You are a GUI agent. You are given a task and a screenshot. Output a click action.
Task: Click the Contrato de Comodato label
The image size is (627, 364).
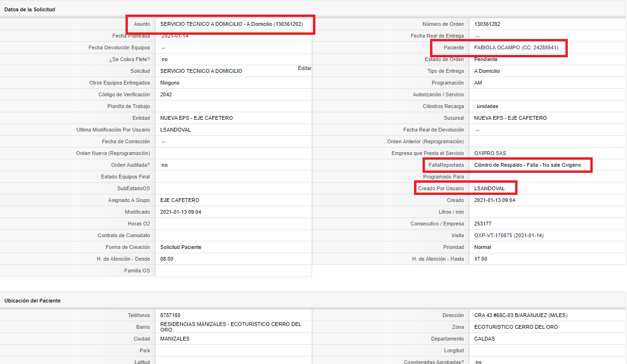tap(124, 235)
